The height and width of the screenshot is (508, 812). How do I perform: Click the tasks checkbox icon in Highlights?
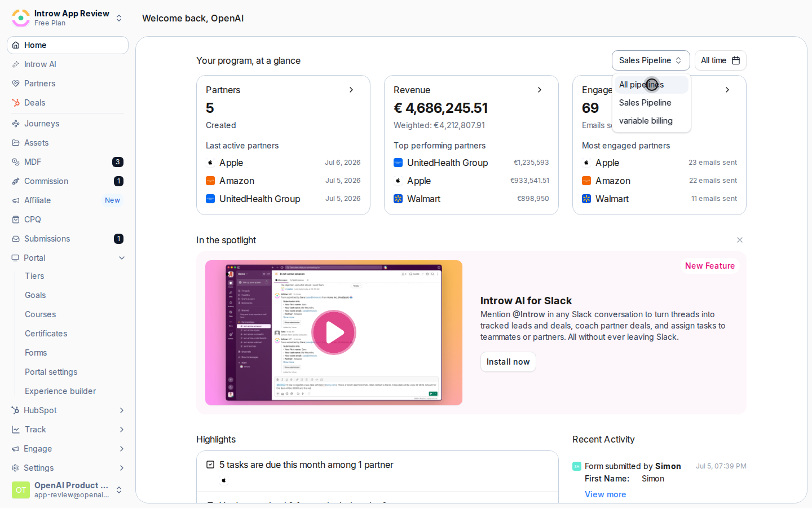point(210,465)
